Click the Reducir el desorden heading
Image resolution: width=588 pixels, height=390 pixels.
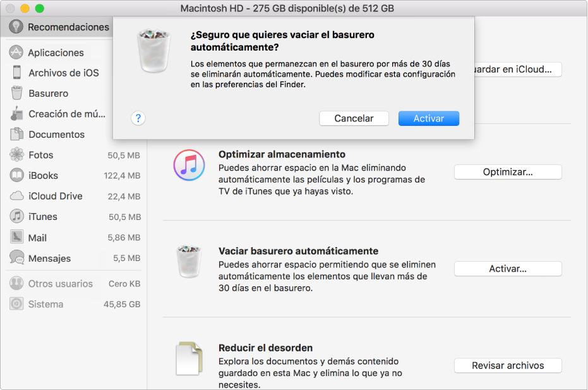[x=265, y=348]
